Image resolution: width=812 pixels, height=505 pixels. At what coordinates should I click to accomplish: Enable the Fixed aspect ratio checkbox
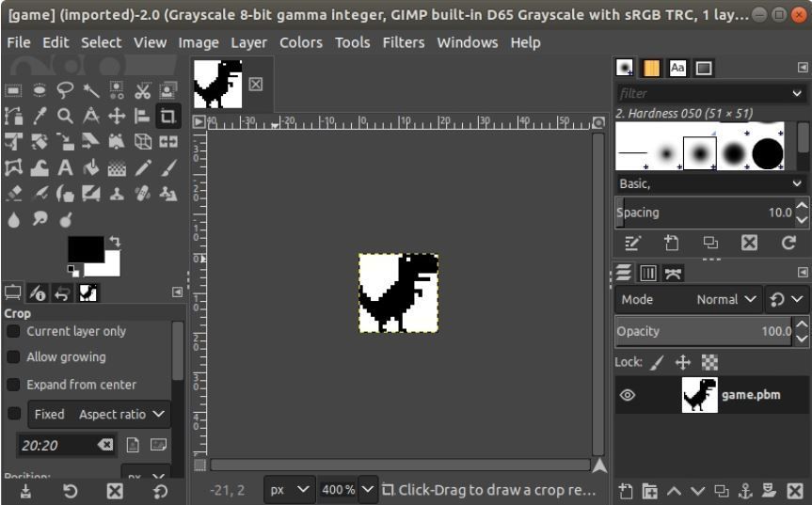14,414
